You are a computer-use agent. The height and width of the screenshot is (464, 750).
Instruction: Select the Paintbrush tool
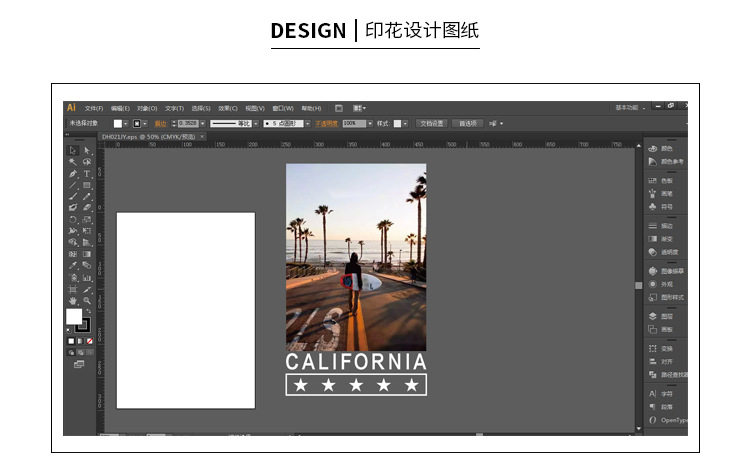73,196
